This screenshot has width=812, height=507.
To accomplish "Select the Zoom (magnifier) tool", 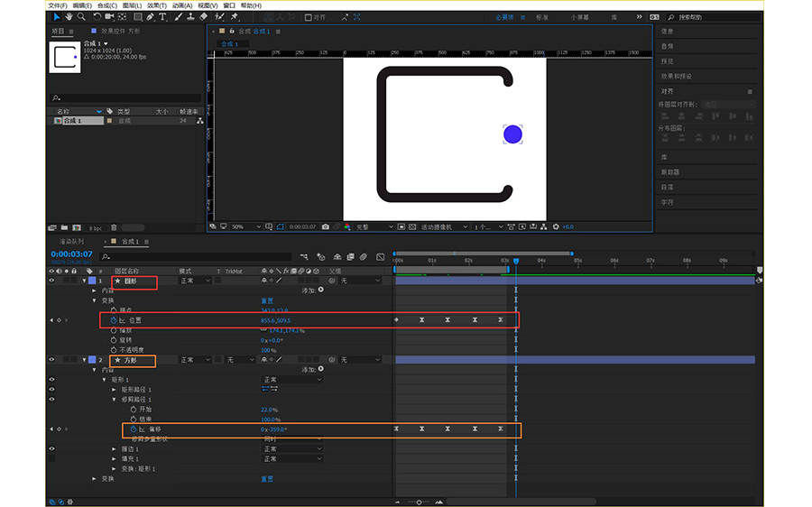I will click(81, 16).
